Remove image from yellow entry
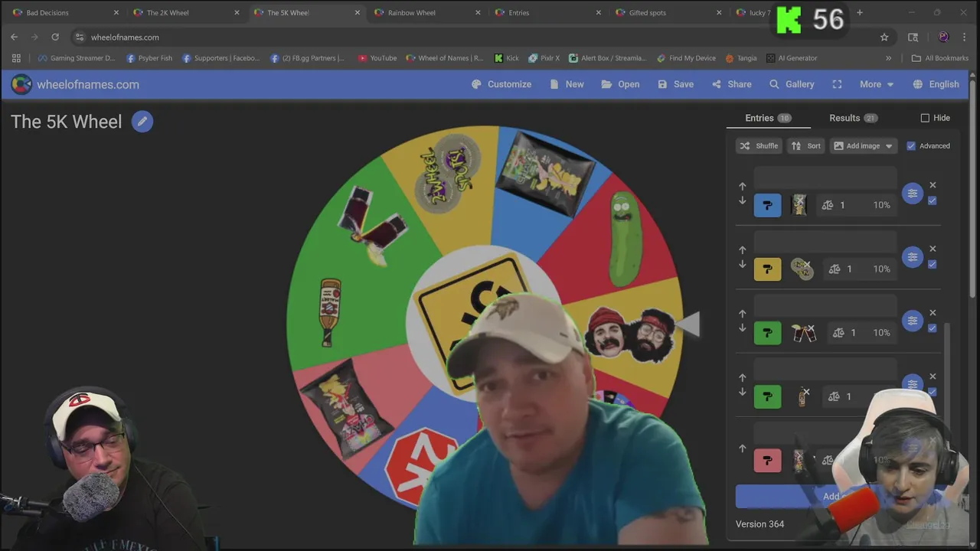 [807, 265]
